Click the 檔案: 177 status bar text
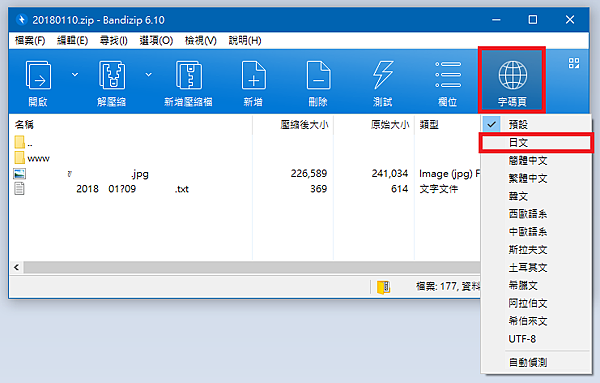Screen dimensions: 600x383 pyautogui.click(x=448, y=286)
